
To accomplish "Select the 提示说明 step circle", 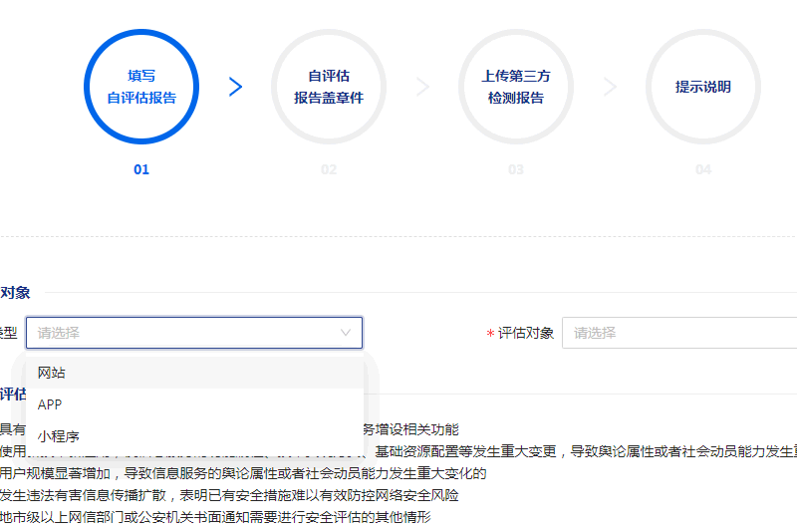I will 703,87.
